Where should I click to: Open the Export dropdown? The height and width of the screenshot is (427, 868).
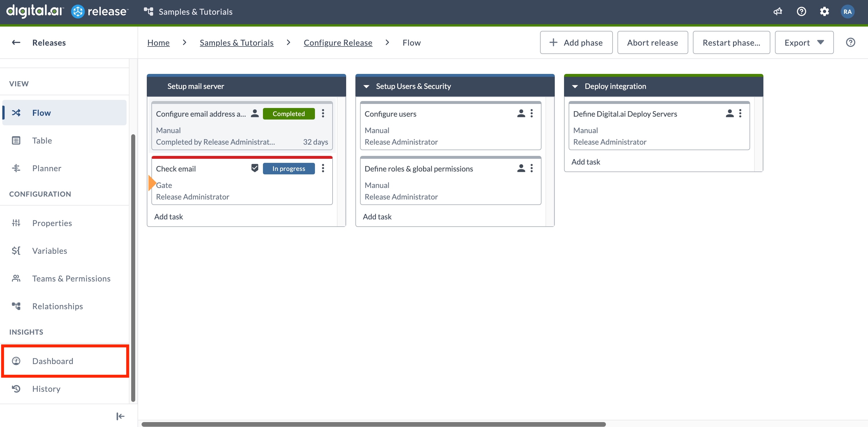[804, 42]
